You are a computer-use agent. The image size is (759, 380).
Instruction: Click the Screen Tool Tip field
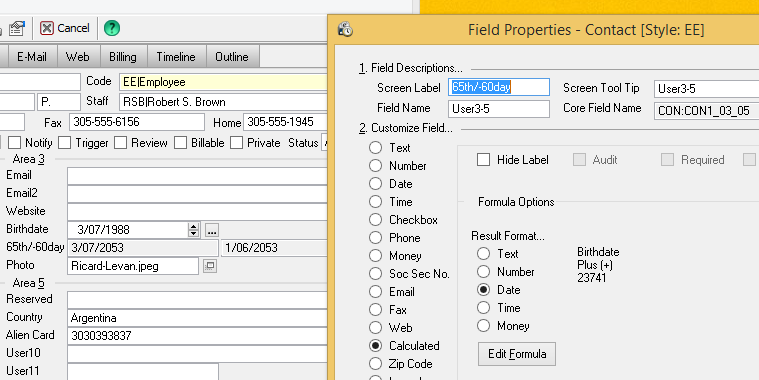click(x=706, y=89)
